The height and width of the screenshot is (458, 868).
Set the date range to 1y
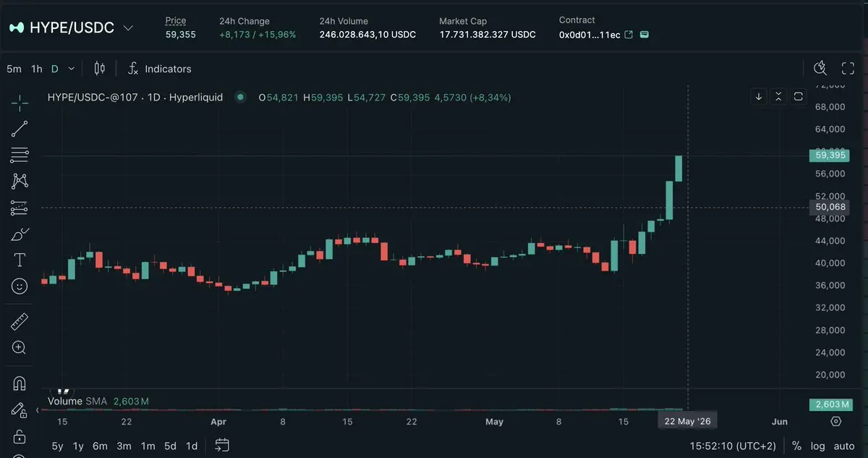click(x=78, y=446)
